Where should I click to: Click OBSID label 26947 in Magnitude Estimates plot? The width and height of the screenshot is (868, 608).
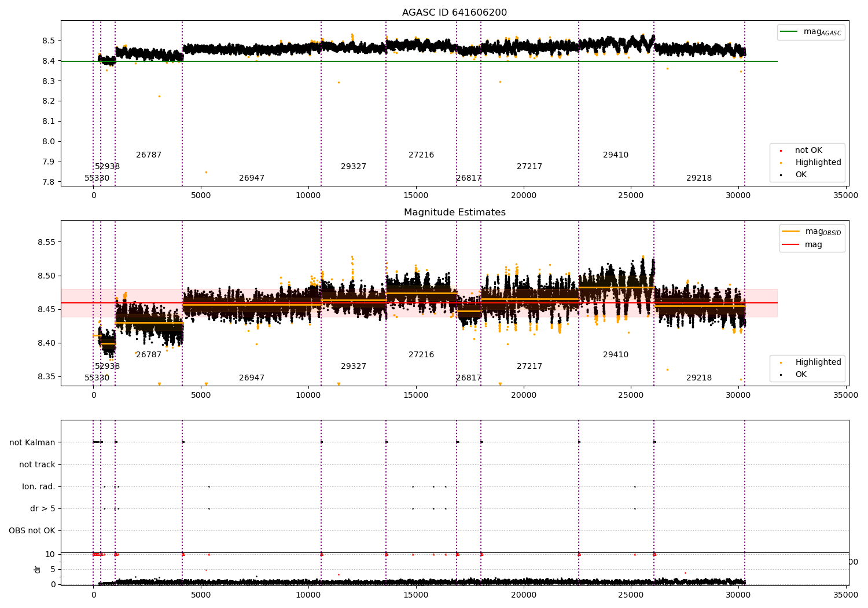click(252, 378)
